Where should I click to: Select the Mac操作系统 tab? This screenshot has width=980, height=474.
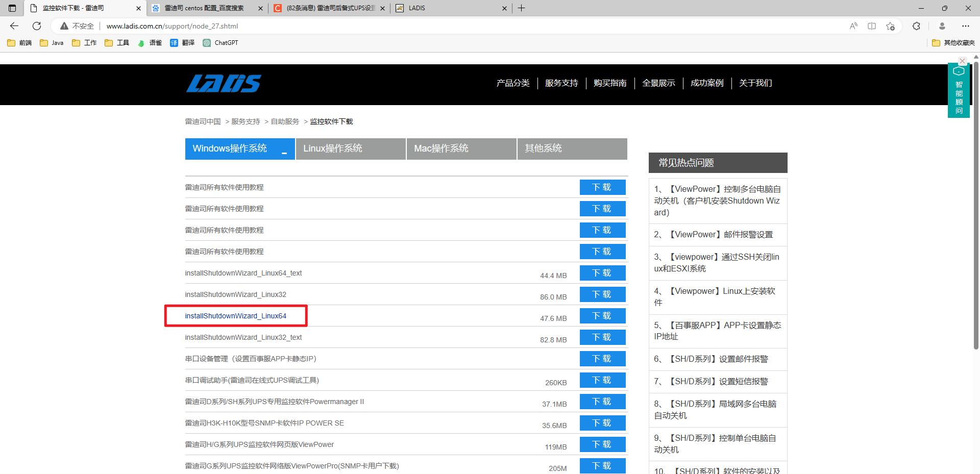[461, 148]
